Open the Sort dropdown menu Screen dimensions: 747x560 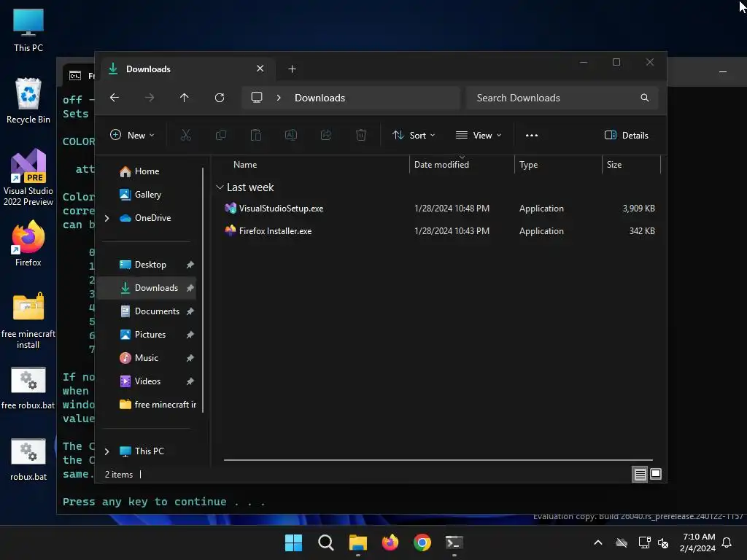click(x=414, y=135)
